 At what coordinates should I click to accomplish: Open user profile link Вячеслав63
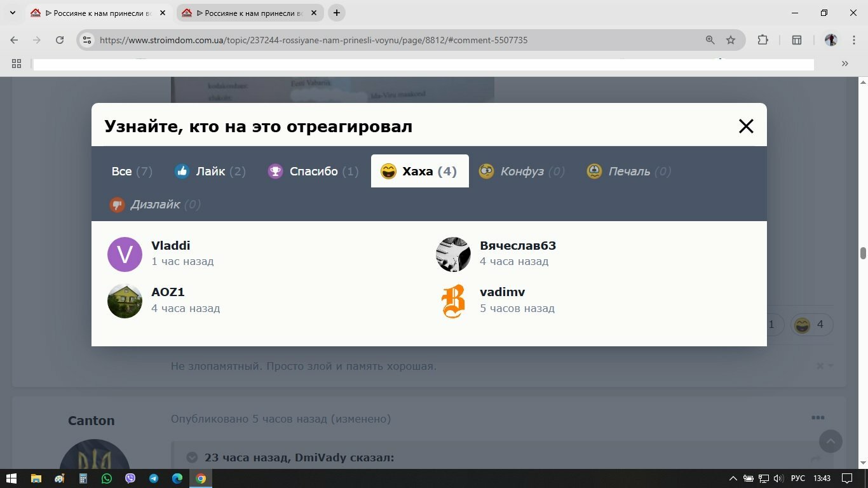coord(518,245)
